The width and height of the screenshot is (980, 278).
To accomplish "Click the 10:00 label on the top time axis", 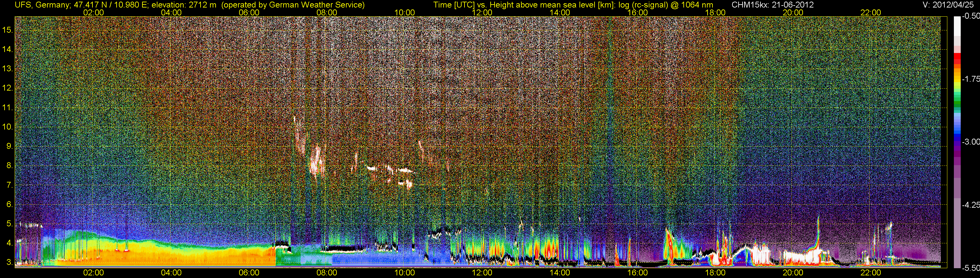I will 404,12.
